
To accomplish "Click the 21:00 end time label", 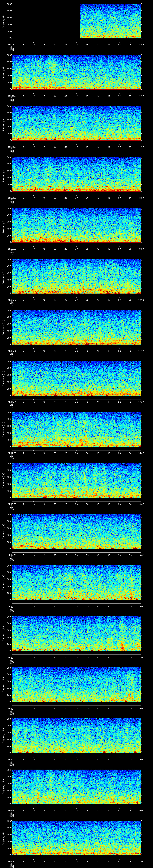I will tap(141, 861).
